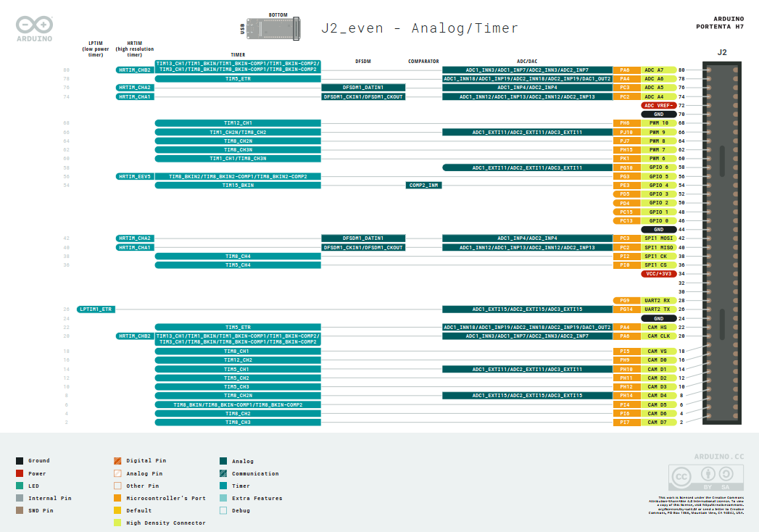Click the Portenta board bottom-view thumbnail
Screen dimensions: 759x532
tap(273, 28)
